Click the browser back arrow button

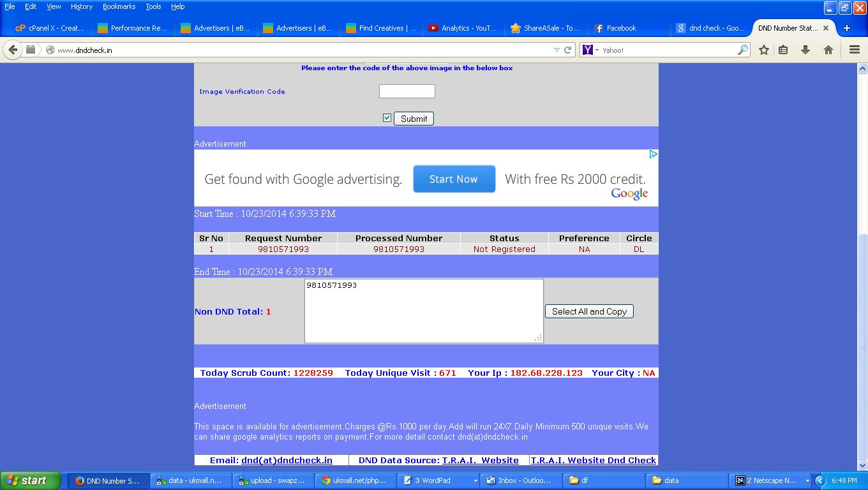pyautogui.click(x=13, y=50)
